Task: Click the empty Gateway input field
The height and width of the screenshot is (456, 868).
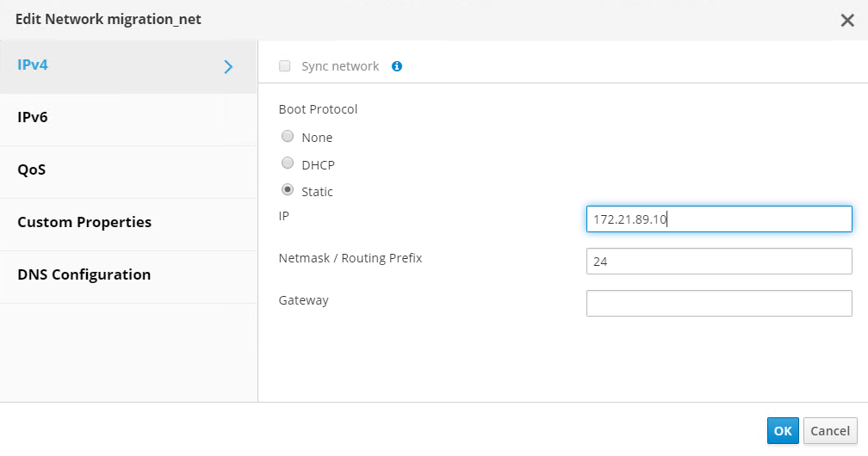Action: pos(719,303)
